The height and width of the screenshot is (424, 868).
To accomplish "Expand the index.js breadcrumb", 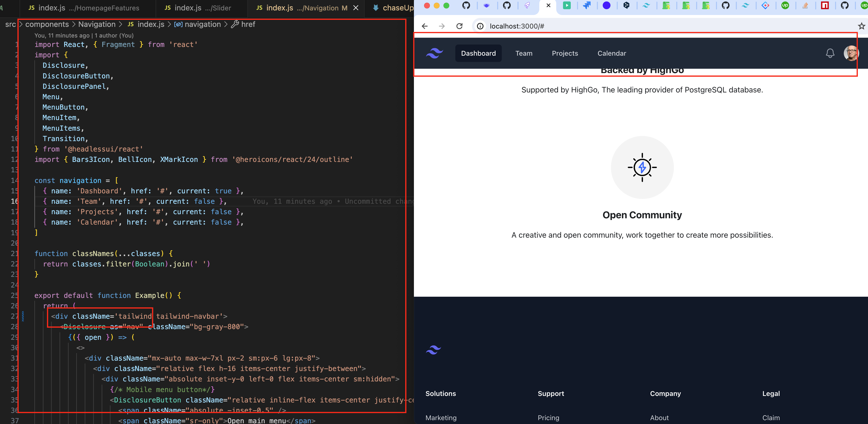I will 146,24.
